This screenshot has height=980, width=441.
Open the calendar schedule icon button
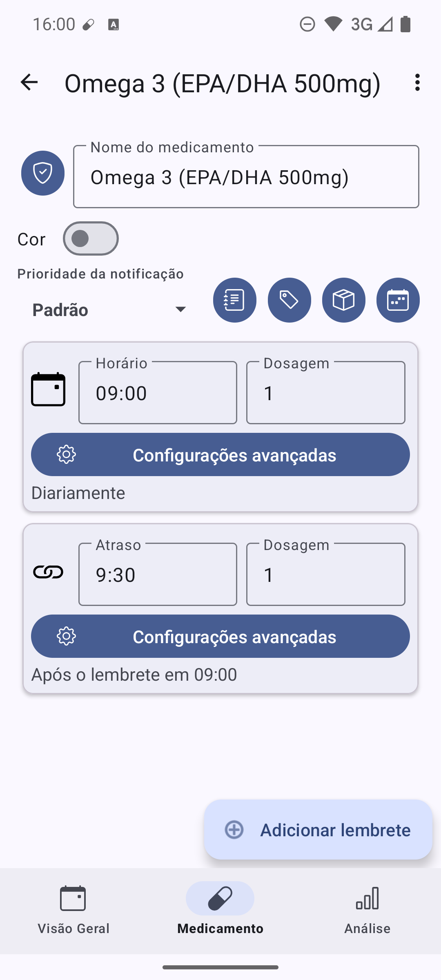[398, 300]
